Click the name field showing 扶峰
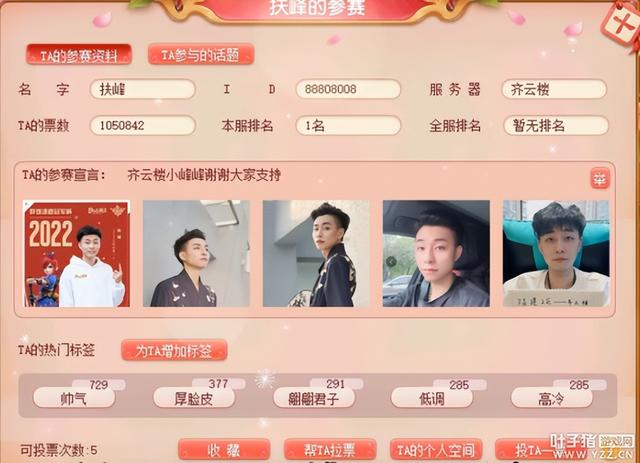The height and width of the screenshot is (463, 640). (x=142, y=89)
